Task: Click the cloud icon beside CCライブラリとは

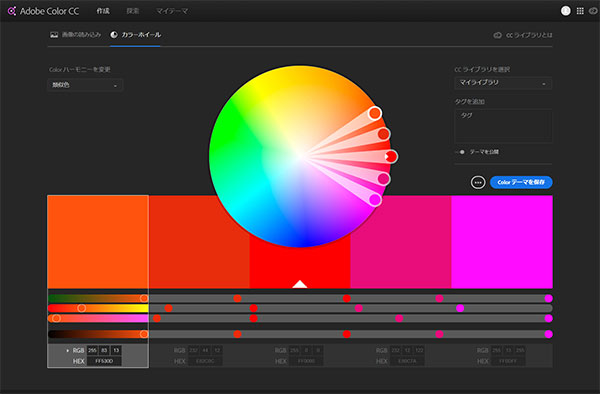Action: pos(497,35)
